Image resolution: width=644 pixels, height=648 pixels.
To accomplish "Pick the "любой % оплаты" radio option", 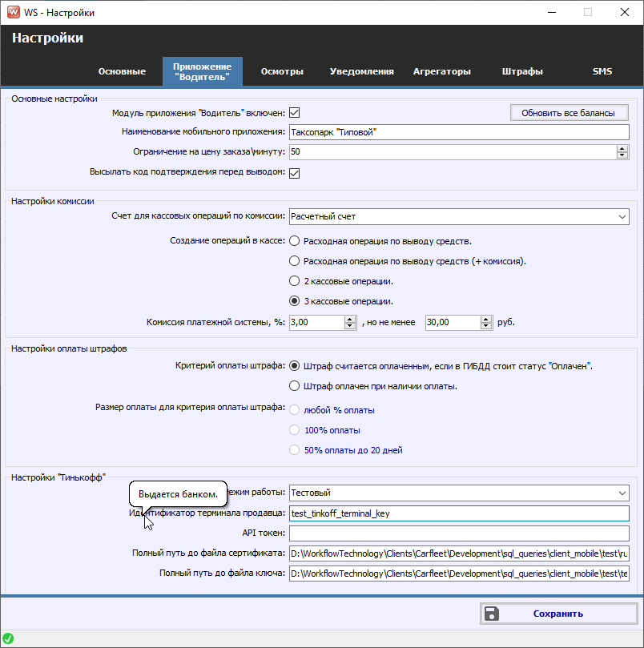I will (294, 409).
